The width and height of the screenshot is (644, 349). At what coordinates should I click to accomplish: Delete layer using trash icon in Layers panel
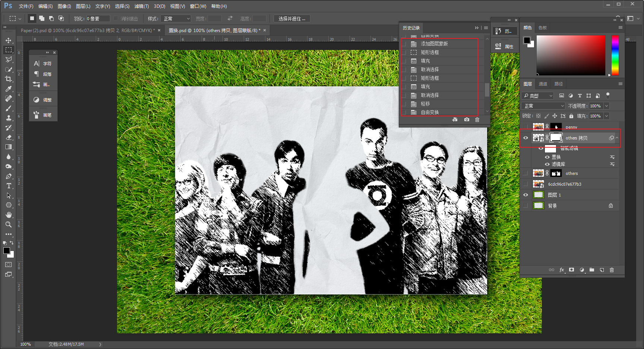pyautogui.click(x=612, y=270)
